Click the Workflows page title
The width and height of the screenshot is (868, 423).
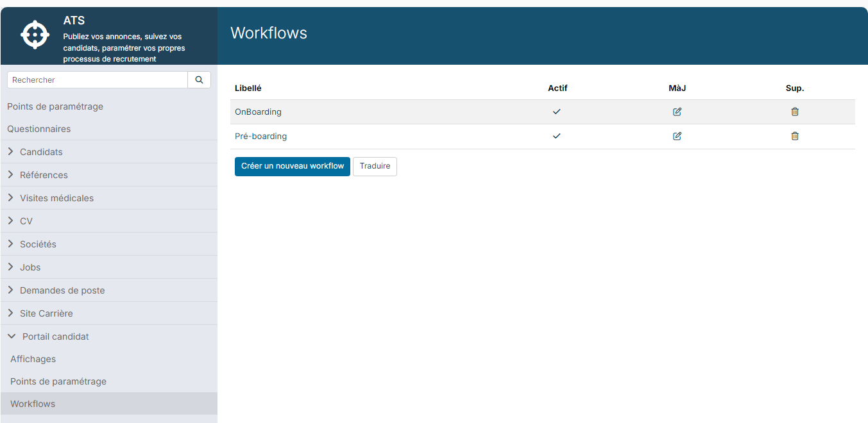(x=269, y=33)
